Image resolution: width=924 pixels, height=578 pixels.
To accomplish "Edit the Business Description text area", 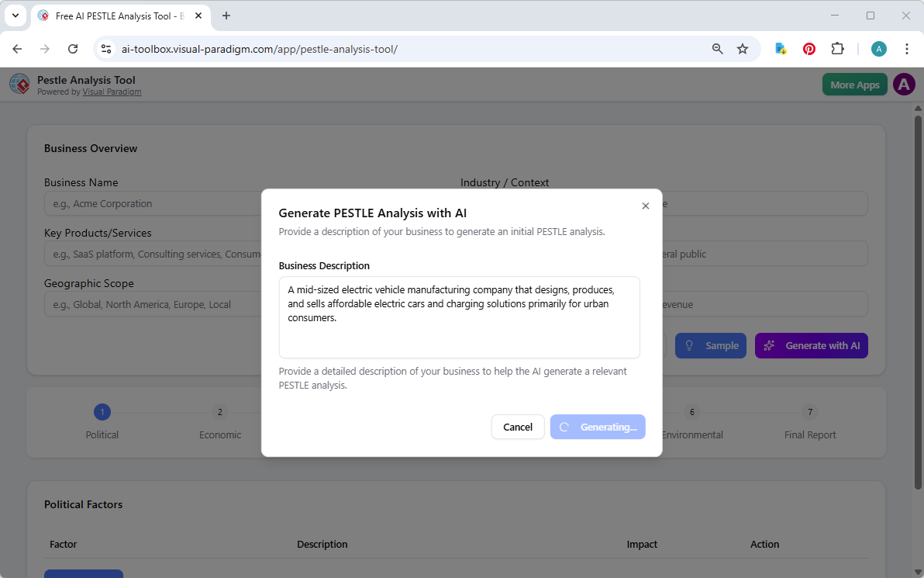I will 459,317.
